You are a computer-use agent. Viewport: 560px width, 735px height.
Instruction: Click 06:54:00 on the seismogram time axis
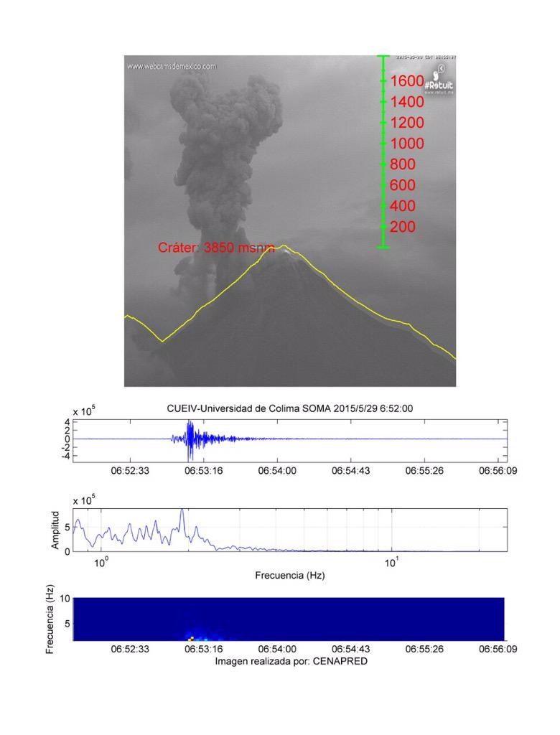(x=277, y=471)
